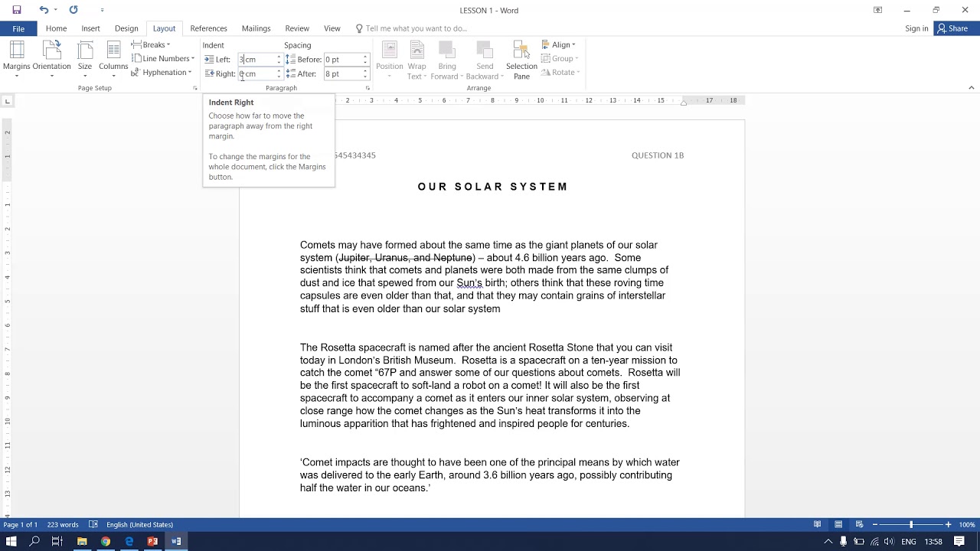
Task: Switch to the Mailings tab
Action: (x=256, y=28)
